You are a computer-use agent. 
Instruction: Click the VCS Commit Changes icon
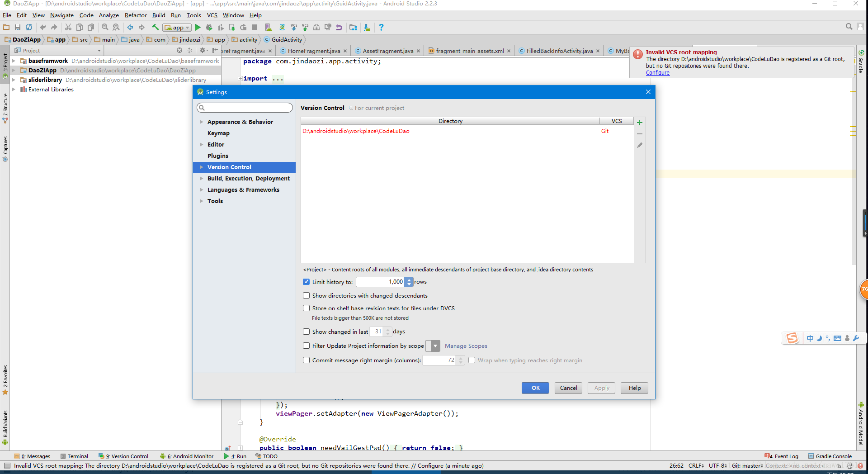[x=305, y=28]
